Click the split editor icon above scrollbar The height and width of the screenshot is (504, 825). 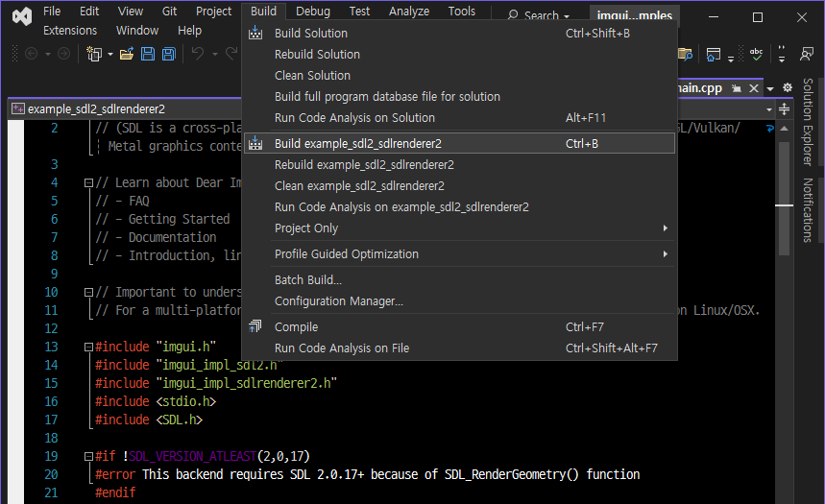[784, 108]
